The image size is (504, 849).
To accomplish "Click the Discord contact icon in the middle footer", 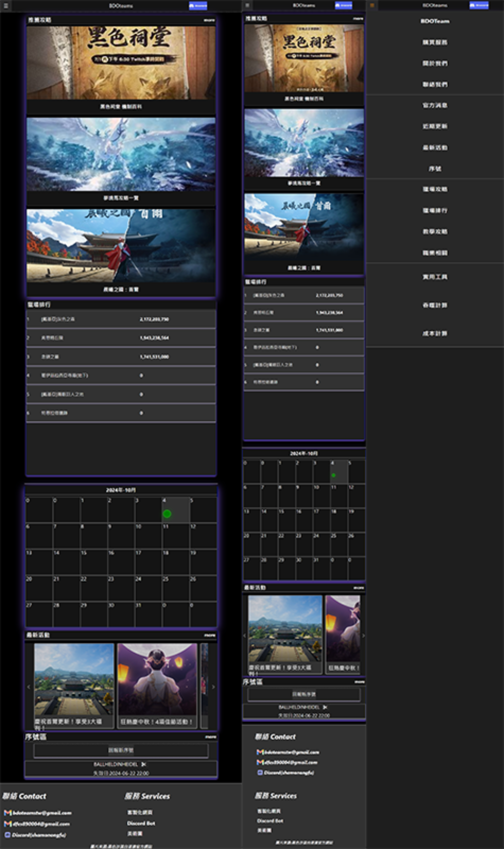I will (260, 772).
